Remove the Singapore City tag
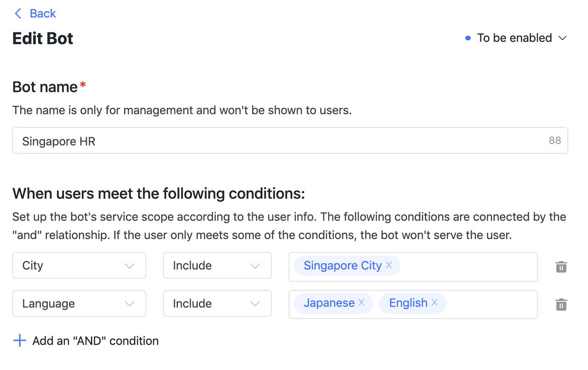This screenshot has height=370, width=588. pos(389,265)
